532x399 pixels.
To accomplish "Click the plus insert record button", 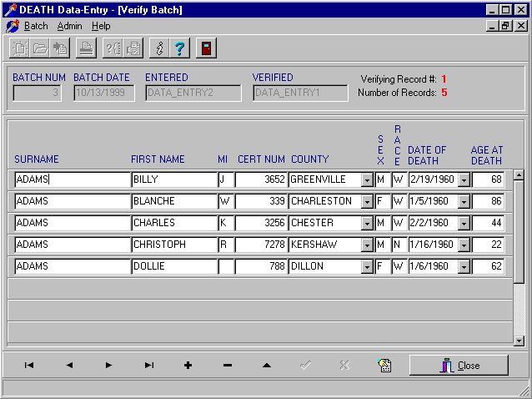I will (188, 366).
